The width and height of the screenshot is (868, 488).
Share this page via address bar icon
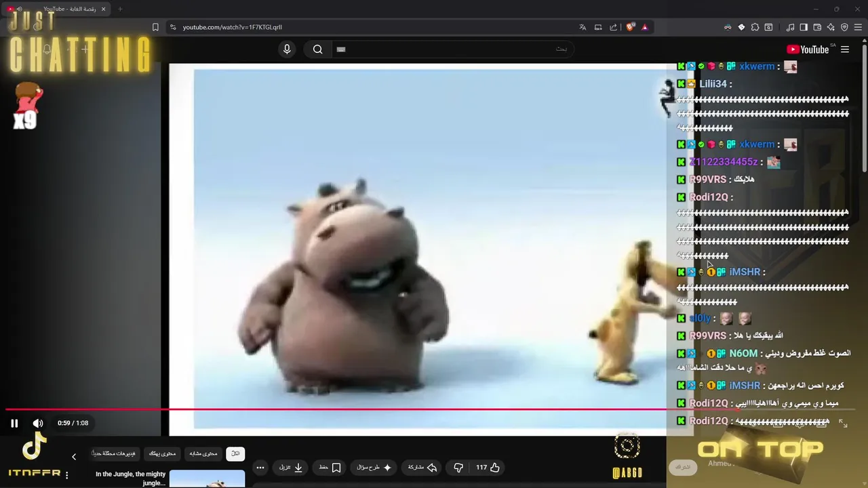tap(614, 27)
